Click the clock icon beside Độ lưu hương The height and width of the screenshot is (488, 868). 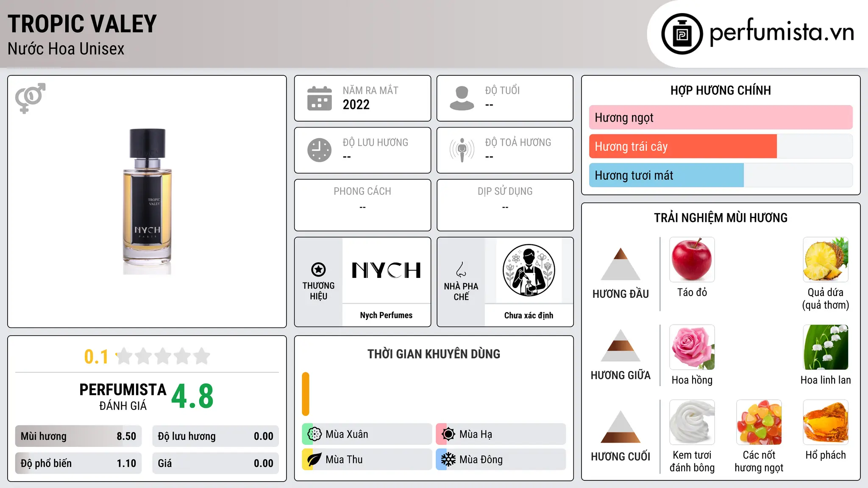(x=320, y=150)
